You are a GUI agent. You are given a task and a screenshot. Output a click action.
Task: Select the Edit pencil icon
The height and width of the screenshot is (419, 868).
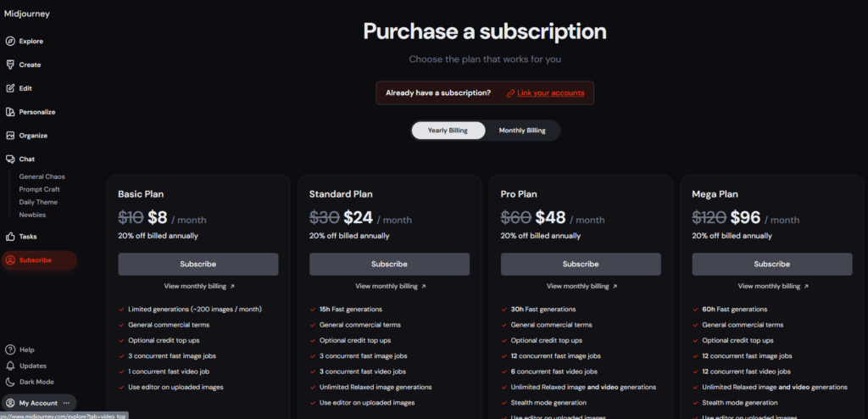[10, 88]
